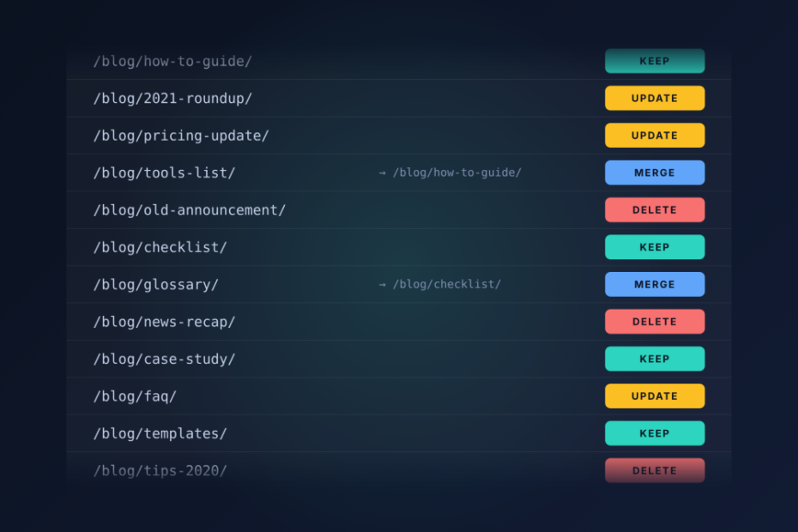Viewport: 798px width, 532px height.
Task: Select the /blog/old-announcement/ URL text
Action: 190,210
